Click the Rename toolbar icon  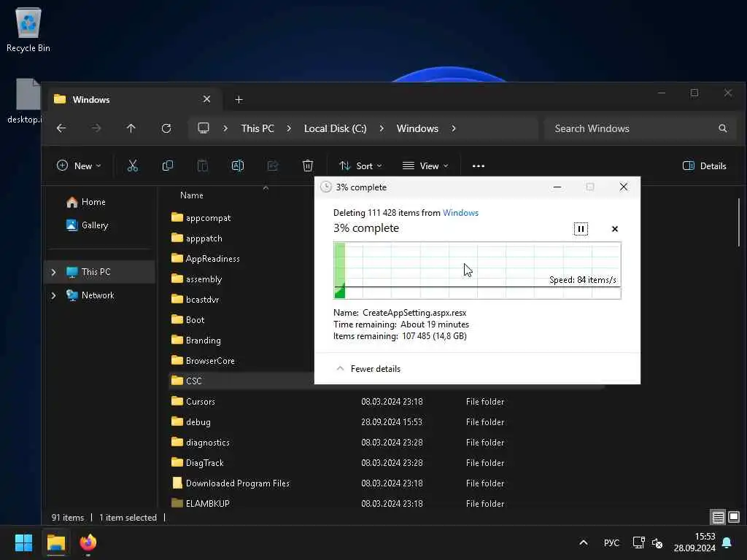238,166
